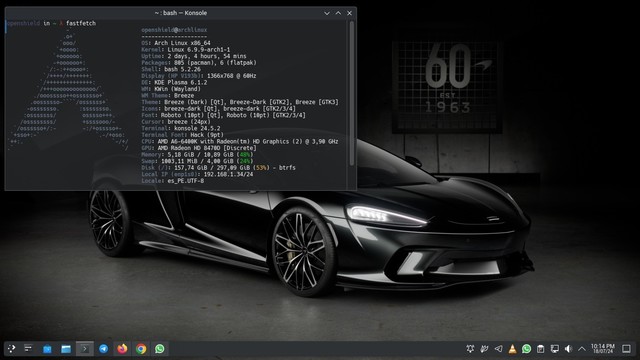The image size is (640, 360).
Task: Launch Discover software store from the taskbar
Action: (47, 349)
